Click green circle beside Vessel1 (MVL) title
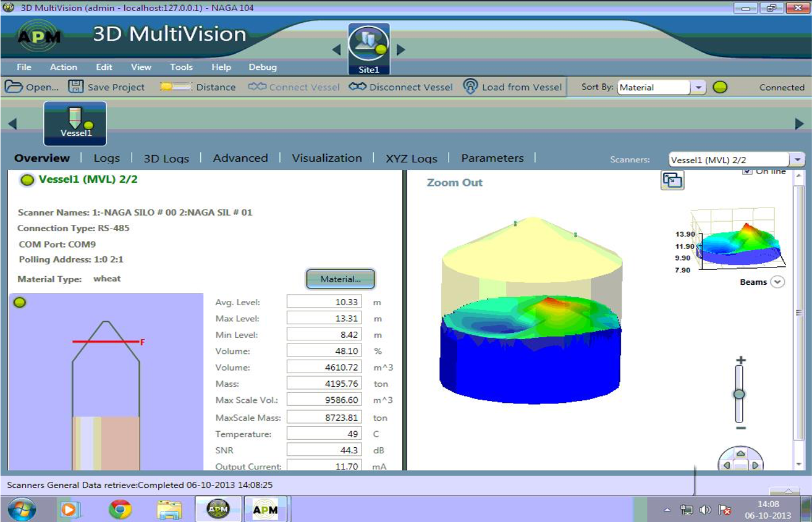The height and width of the screenshot is (522, 812). [x=27, y=180]
